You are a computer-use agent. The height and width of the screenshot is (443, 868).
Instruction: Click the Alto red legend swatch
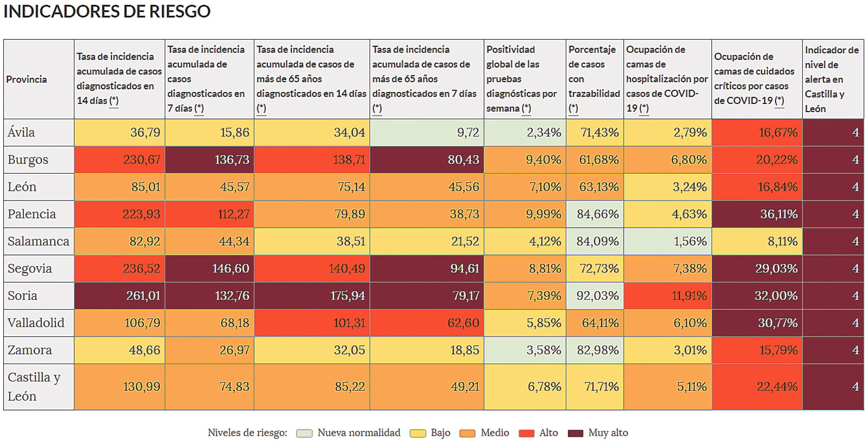526,433
